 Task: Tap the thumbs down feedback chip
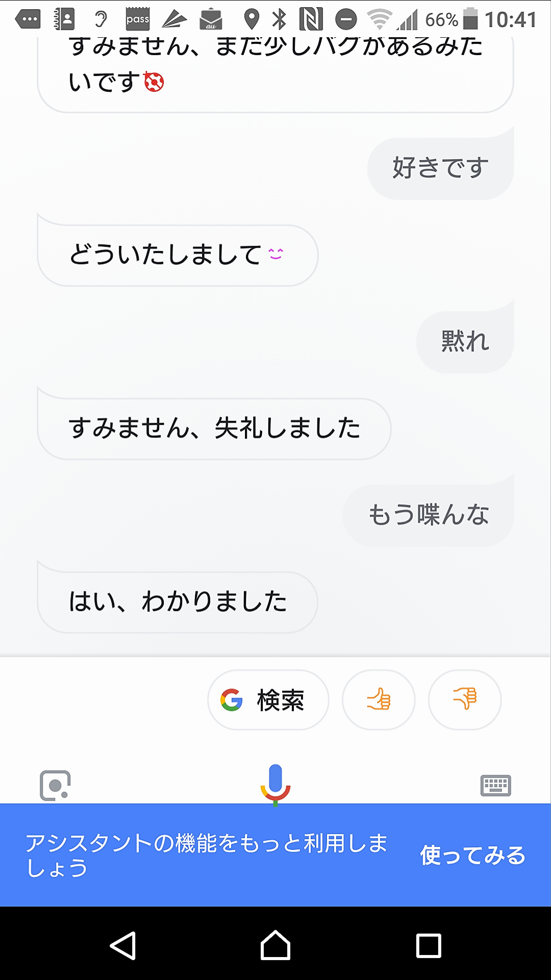click(x=465, y=700)
